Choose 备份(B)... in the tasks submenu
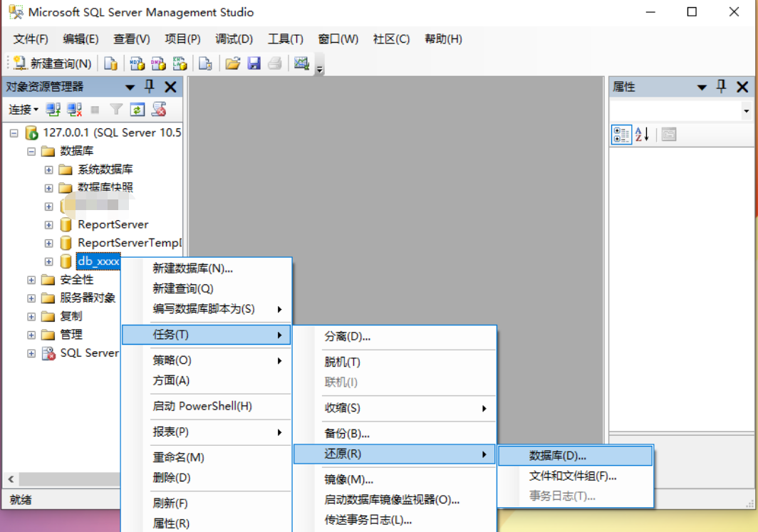Screen dimensions: 758x532 (395, 434)
